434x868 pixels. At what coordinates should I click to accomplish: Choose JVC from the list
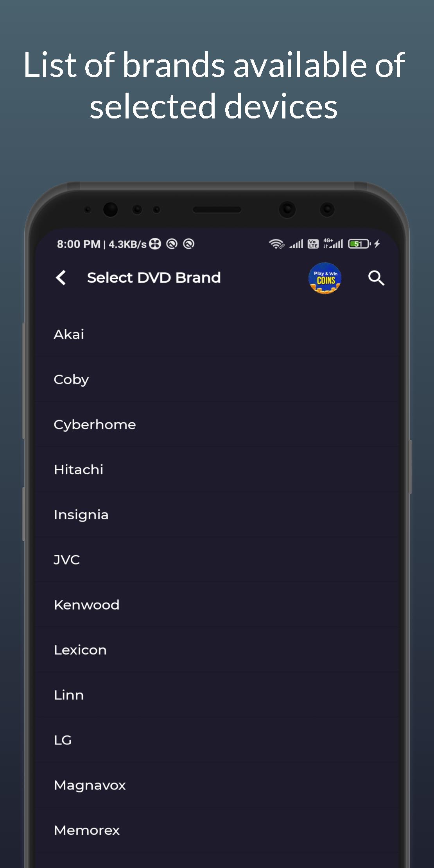tap(217, 560)
